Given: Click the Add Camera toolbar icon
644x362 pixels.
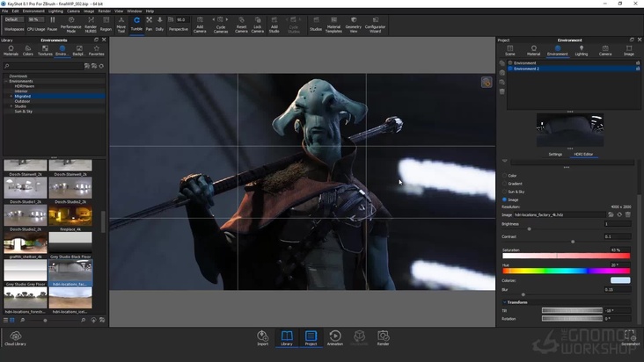Looking at the screenshot, I should click(x=200, y=22).
